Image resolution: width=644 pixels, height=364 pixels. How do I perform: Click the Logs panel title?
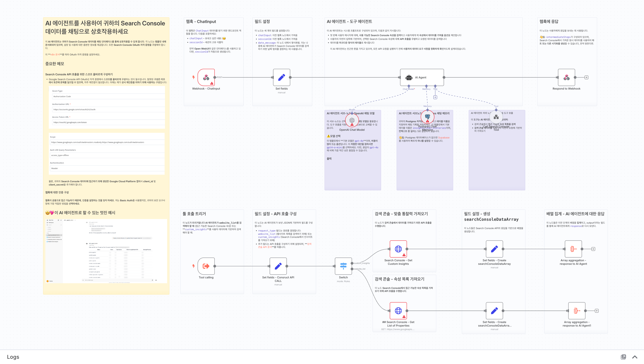[13, 357]
